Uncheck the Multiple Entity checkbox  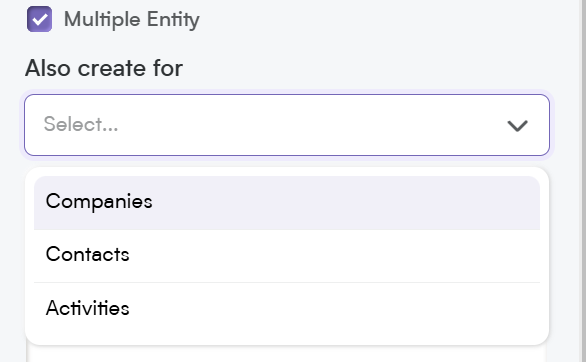pyautogui.click(x=39, y=19)
